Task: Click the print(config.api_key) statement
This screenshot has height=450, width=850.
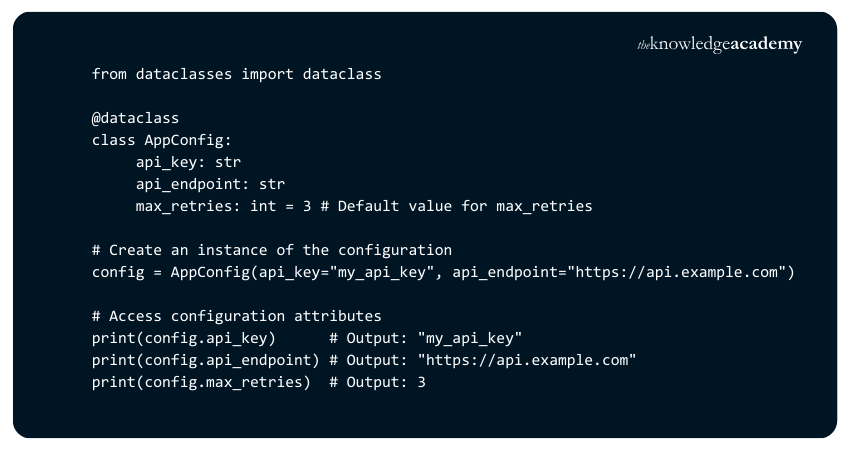Action: coord(184,338)
